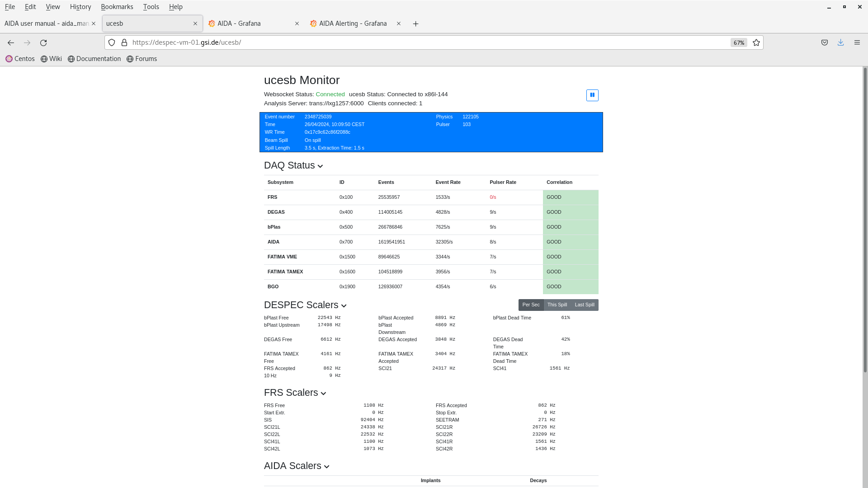Show the tracking protection shield info

[x=112, y=42]
